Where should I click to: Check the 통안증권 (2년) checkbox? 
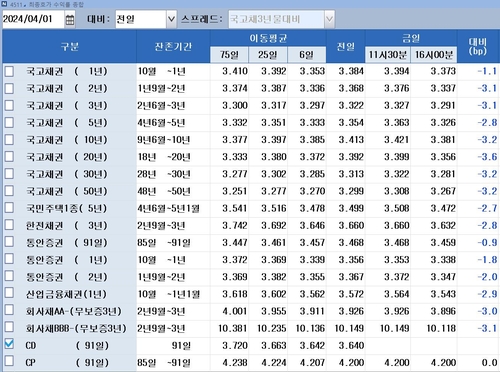9,276
